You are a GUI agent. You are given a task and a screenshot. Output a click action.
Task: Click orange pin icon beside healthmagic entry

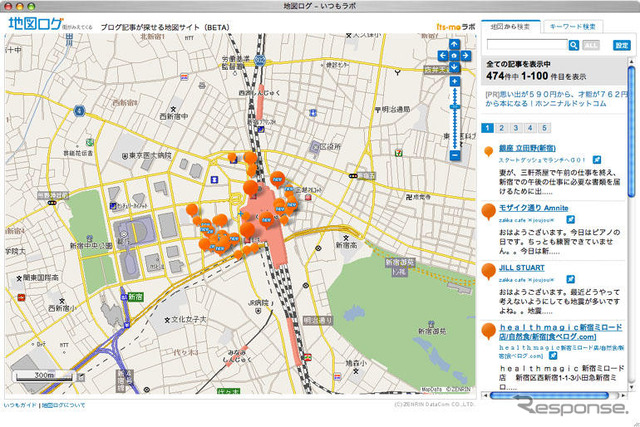click(x=489, y=331)
